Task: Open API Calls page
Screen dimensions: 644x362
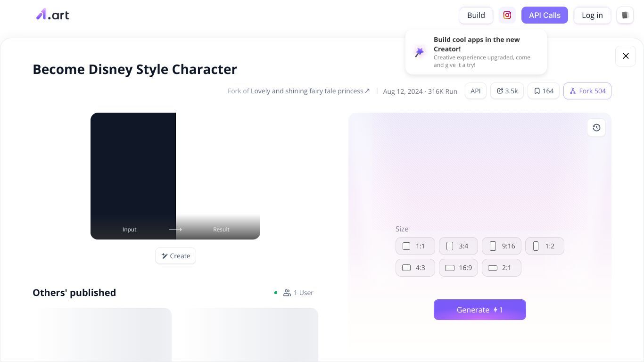Action: (545, 15)
